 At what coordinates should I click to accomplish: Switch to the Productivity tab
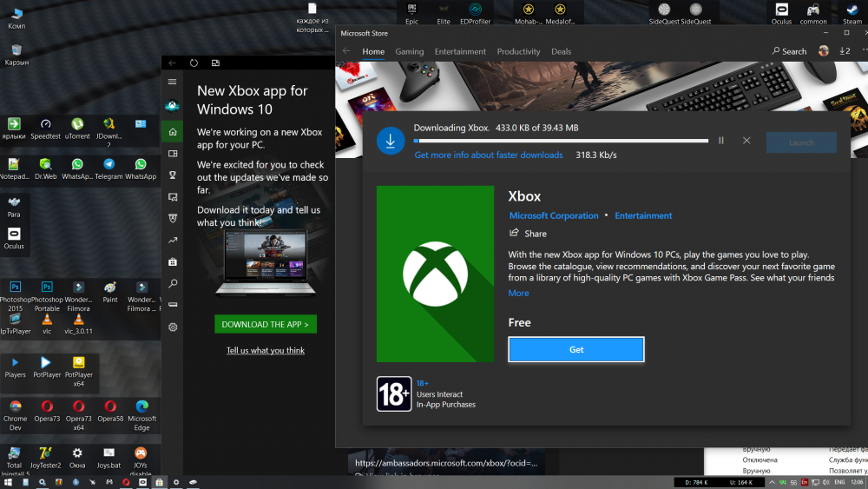point(518,51)
